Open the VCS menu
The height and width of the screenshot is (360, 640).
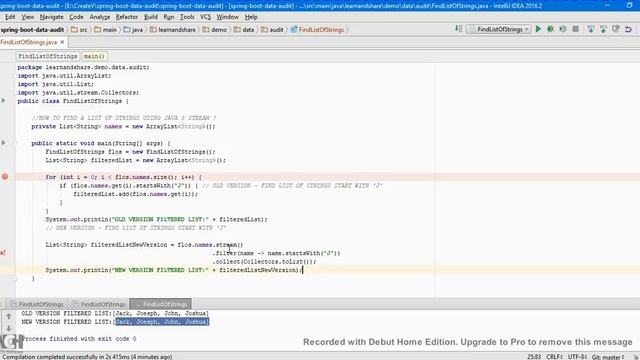(x=205, y=17)
